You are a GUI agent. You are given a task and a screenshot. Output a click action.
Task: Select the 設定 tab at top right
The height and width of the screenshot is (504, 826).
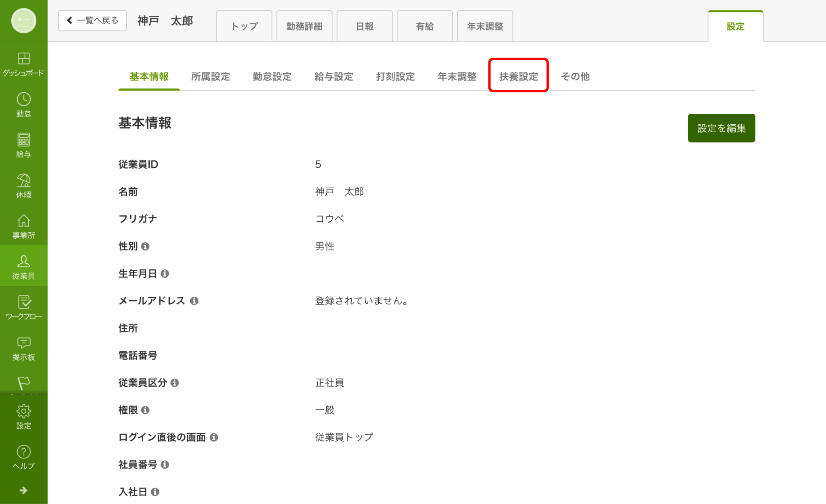(736, 26)
